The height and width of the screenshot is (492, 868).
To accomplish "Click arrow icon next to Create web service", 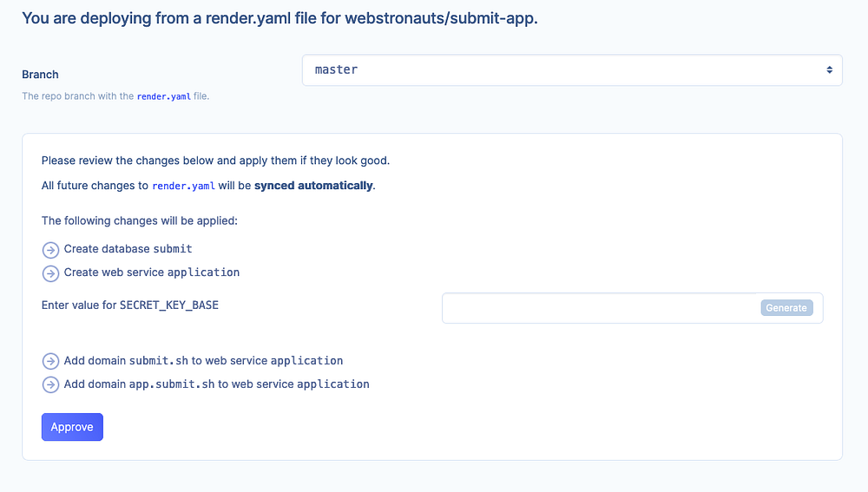I will pos(50,273).
